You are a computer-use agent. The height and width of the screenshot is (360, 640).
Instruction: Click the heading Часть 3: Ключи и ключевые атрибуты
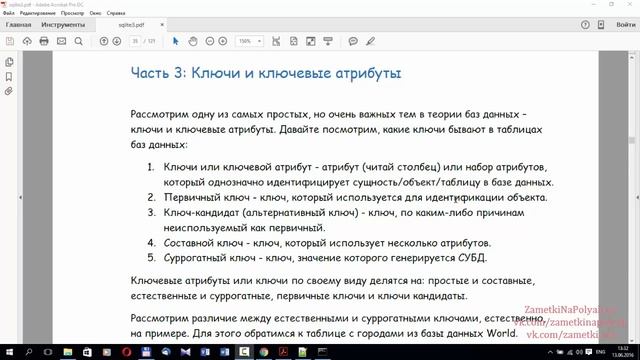[x=266, y=73]
